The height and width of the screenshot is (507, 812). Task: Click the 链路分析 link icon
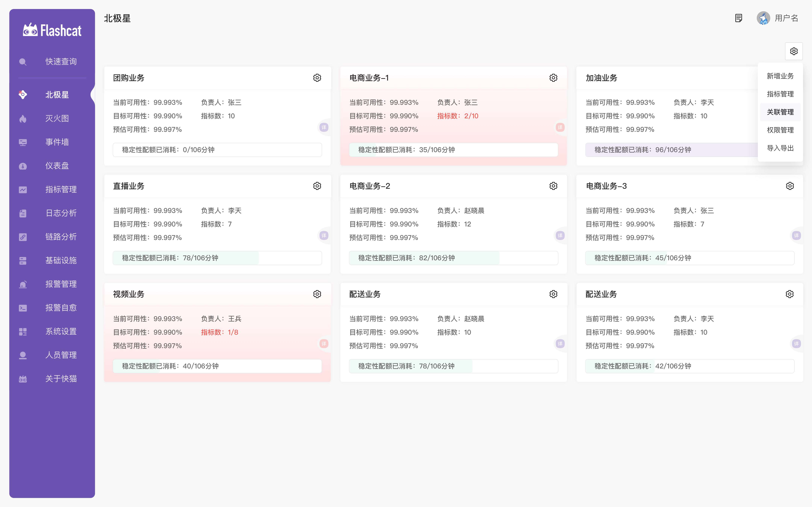[x=23, y=237]
